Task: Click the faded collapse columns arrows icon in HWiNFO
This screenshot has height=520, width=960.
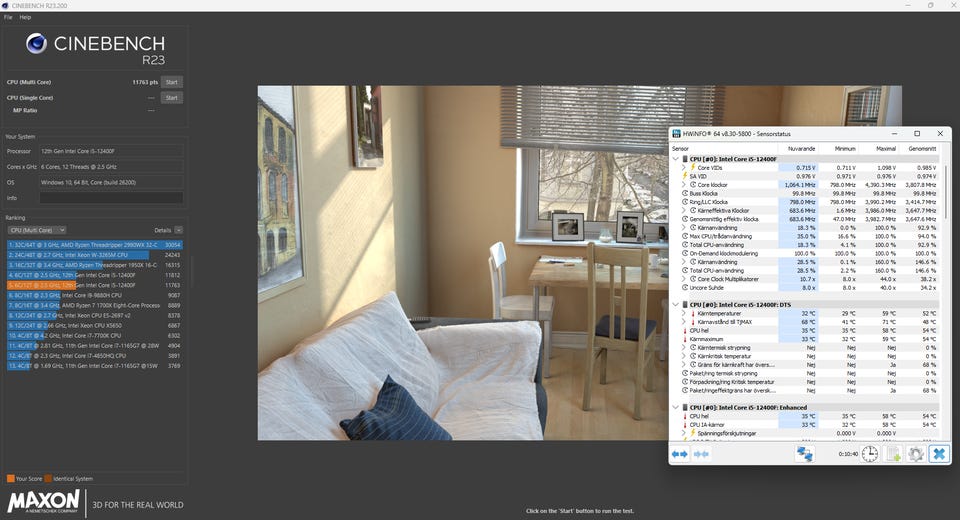Action: tap(701, 454)
